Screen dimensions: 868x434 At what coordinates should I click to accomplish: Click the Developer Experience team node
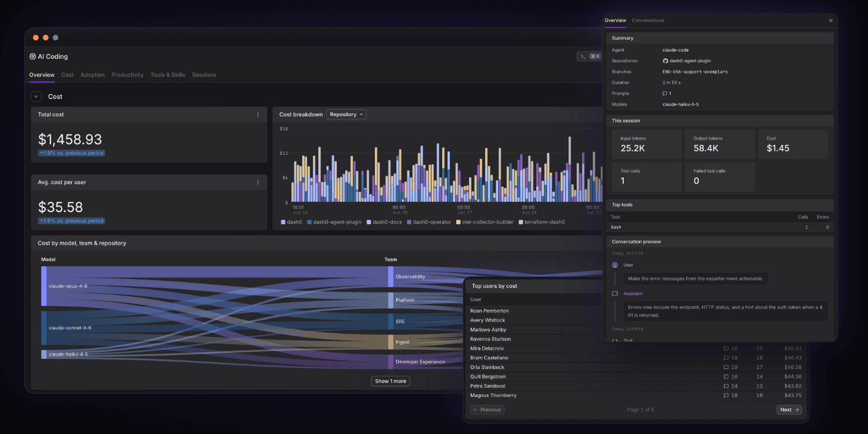pyautogui.click(x=391, y=362)
